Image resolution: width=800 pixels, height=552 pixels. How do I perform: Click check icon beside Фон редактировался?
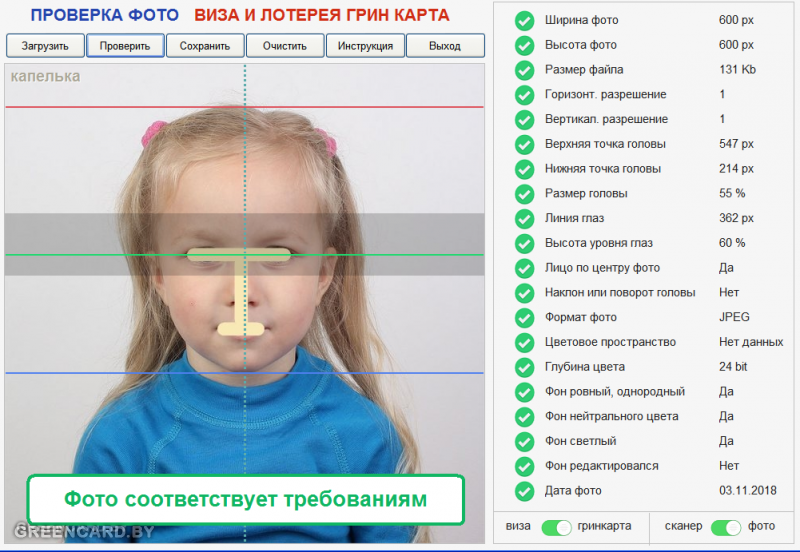coord(524,466)
